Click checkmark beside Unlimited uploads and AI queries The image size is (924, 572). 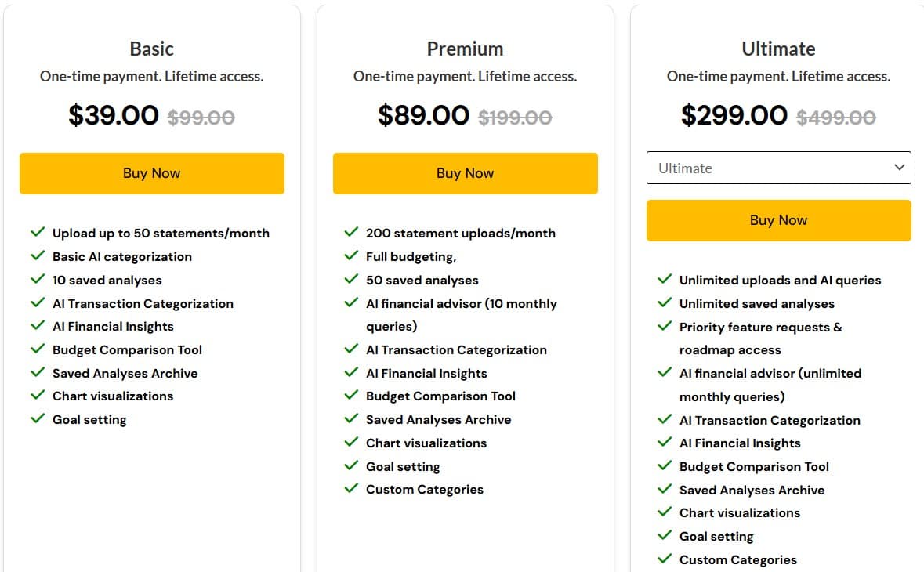tap(665, 280)
